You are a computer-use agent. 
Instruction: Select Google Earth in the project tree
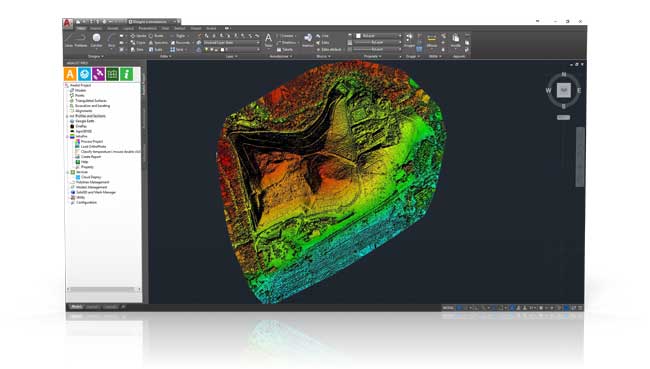[85, 121]
